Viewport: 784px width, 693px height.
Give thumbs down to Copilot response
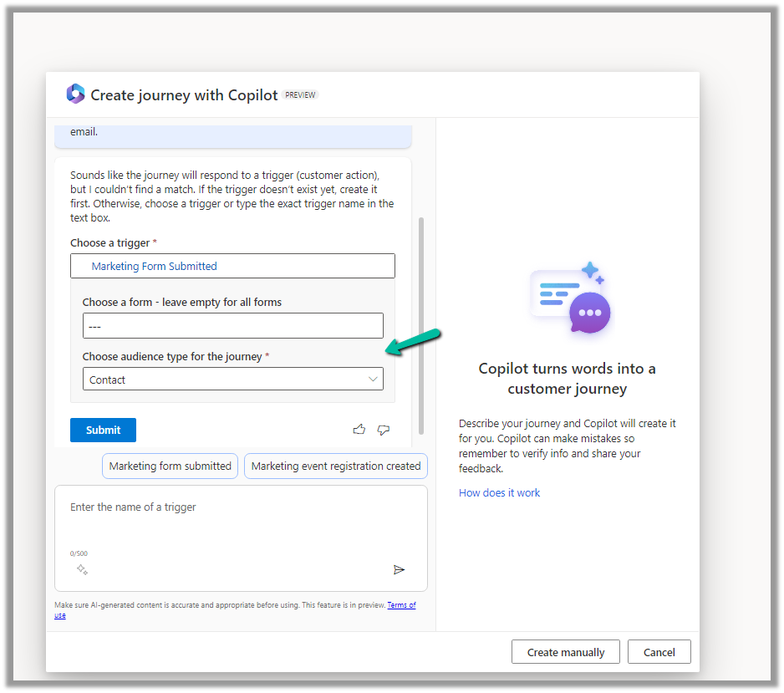(384, 430)
